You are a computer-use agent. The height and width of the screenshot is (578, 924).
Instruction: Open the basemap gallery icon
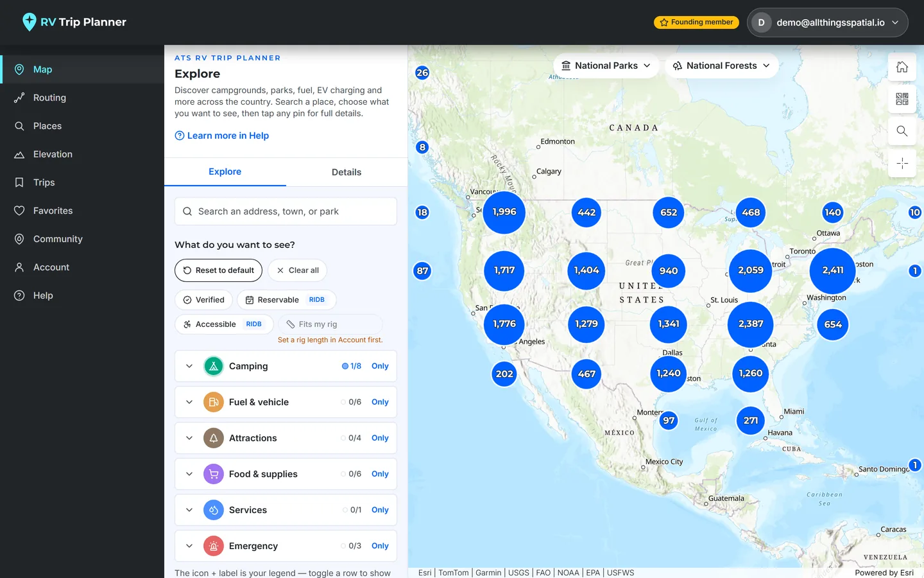point(902,99)
